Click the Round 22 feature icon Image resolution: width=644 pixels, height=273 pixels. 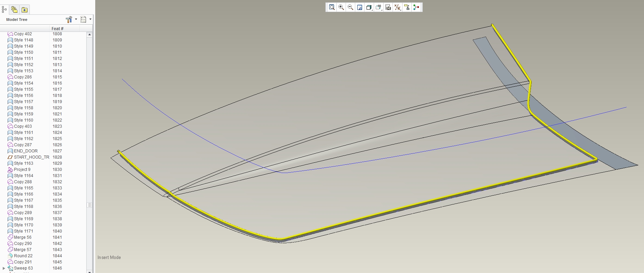pyautogui.click(x=10, y=256)
